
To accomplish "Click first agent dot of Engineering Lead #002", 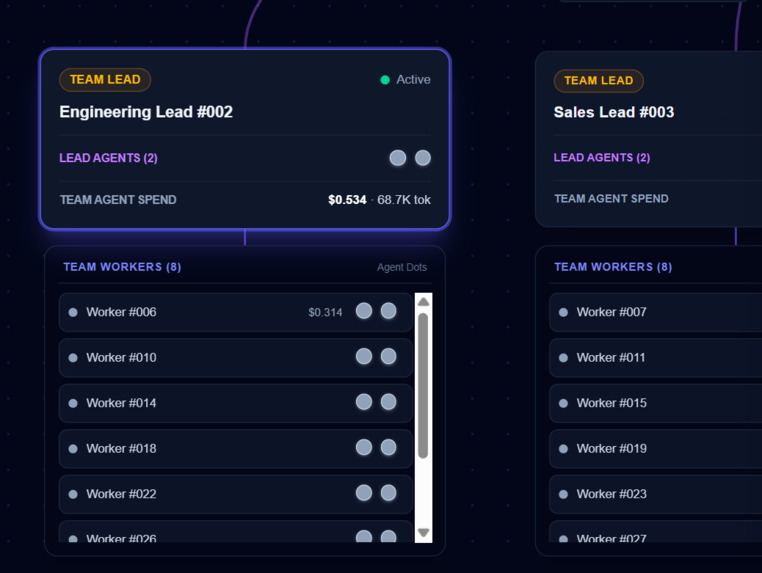I will (398, 157).
